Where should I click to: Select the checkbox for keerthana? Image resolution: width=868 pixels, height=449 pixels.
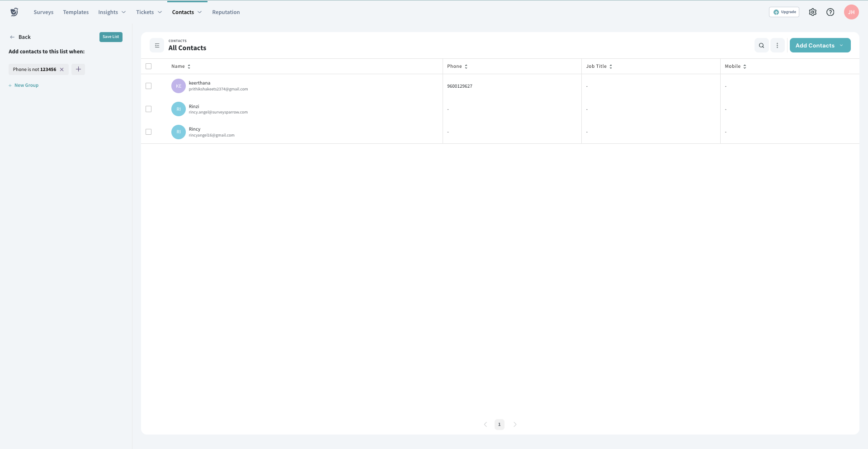(x=148, y=86)
